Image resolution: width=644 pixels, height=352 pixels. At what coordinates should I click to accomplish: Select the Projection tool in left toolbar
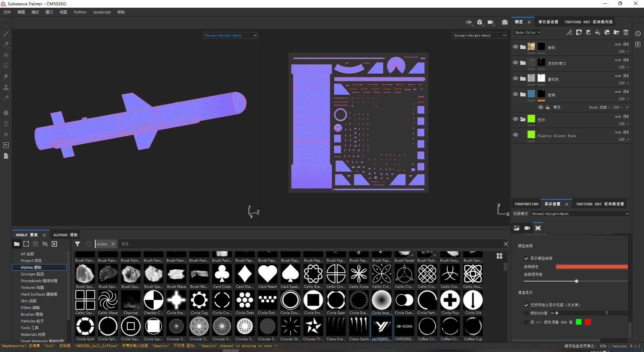(6, 55)
